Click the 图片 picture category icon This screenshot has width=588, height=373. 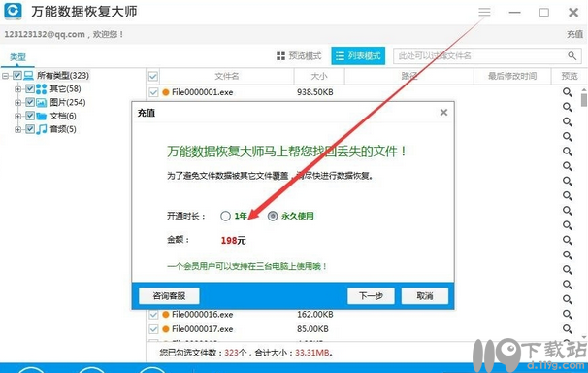click(x=42, y=102)
